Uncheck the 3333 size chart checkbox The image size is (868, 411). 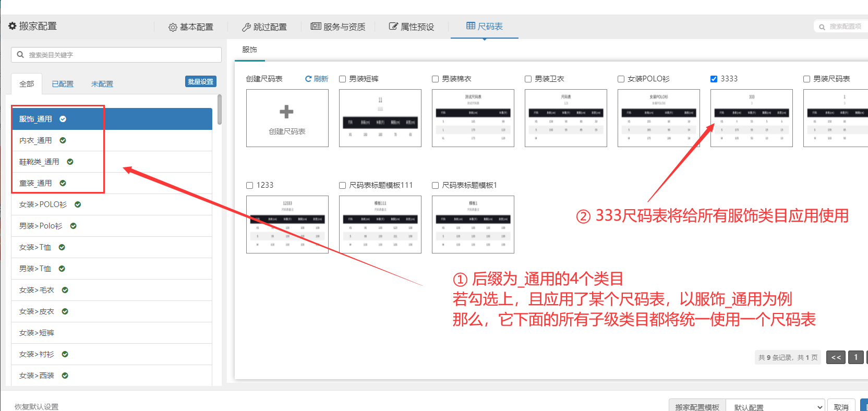click(714, 79)
